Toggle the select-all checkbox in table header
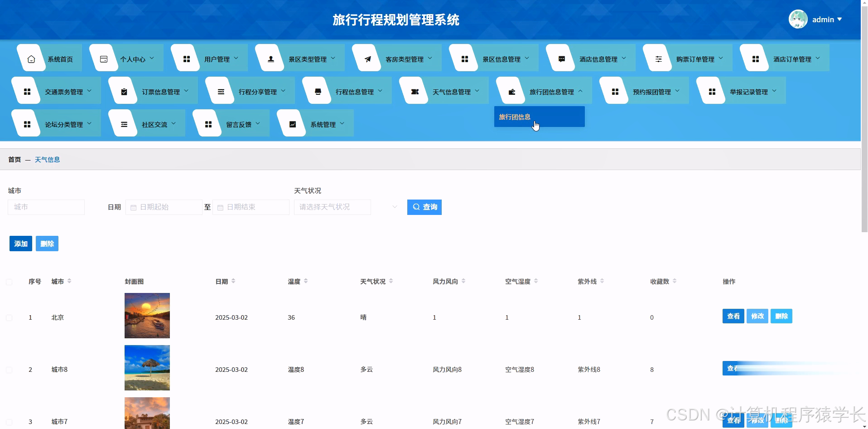Image resolution: width=868 pixels, height=429 pixels. coord(9,282)
